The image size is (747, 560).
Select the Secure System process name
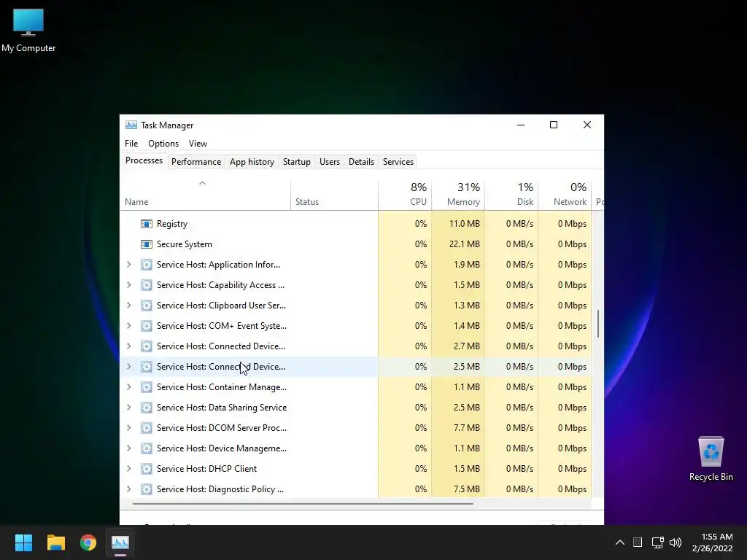(x=185, y=244)
